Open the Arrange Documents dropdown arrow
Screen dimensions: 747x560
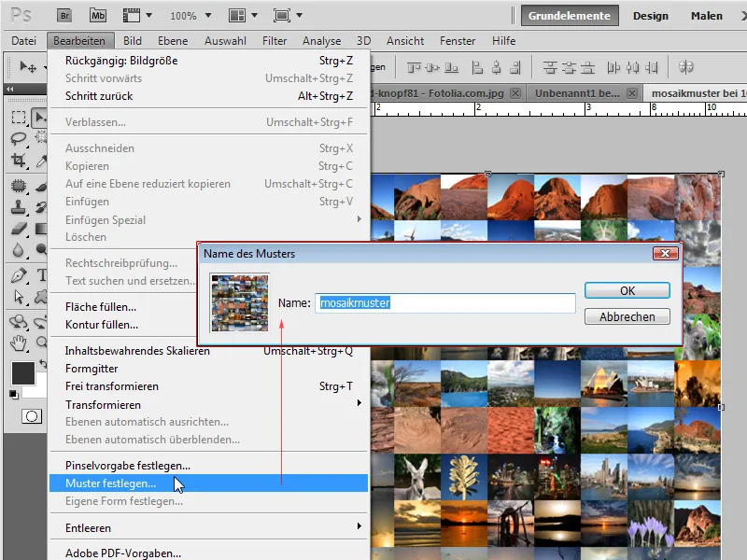[x=254, y=16]
